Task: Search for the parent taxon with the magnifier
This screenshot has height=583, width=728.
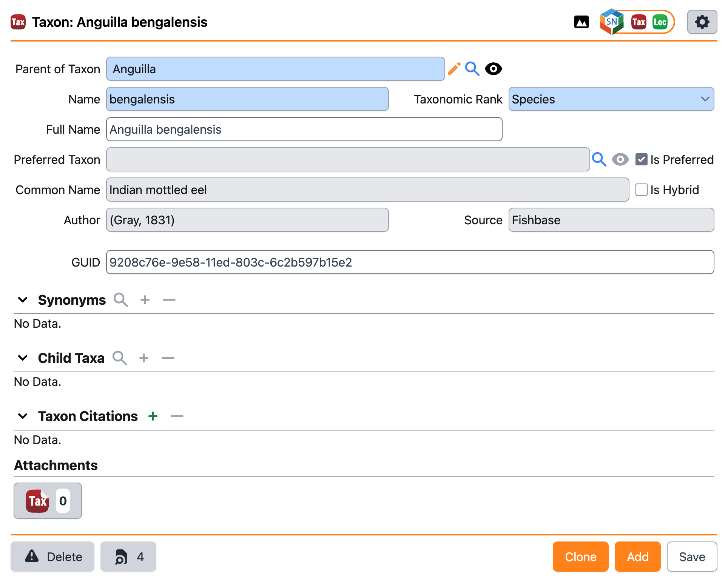Action: (x=472, y=69)
